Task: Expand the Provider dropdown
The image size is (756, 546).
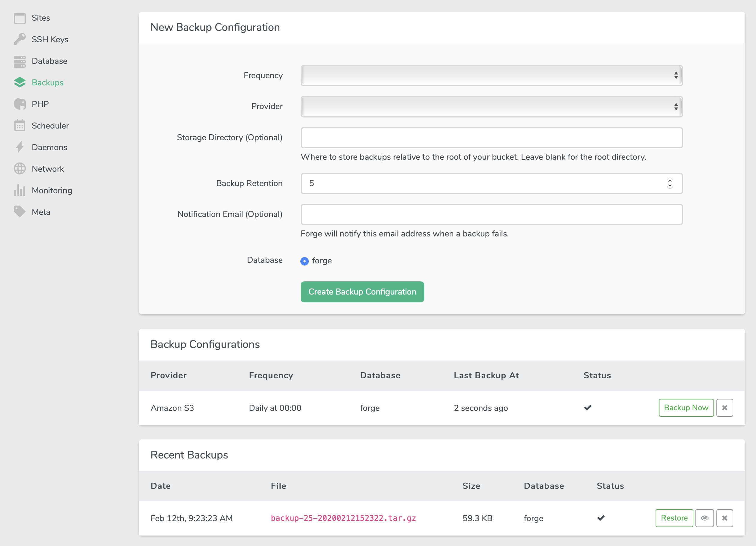Action: pyautogui.click(x=491, y=106)
